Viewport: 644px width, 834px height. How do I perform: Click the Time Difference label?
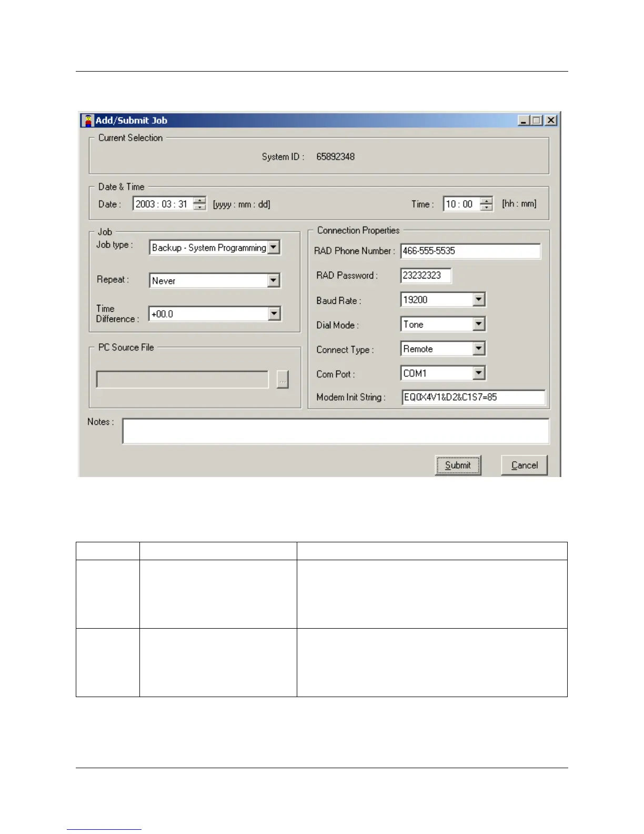coord(117,314)
